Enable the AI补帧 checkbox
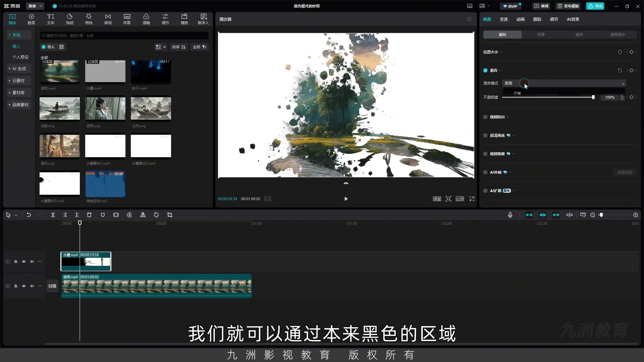 tap(485, 172)
